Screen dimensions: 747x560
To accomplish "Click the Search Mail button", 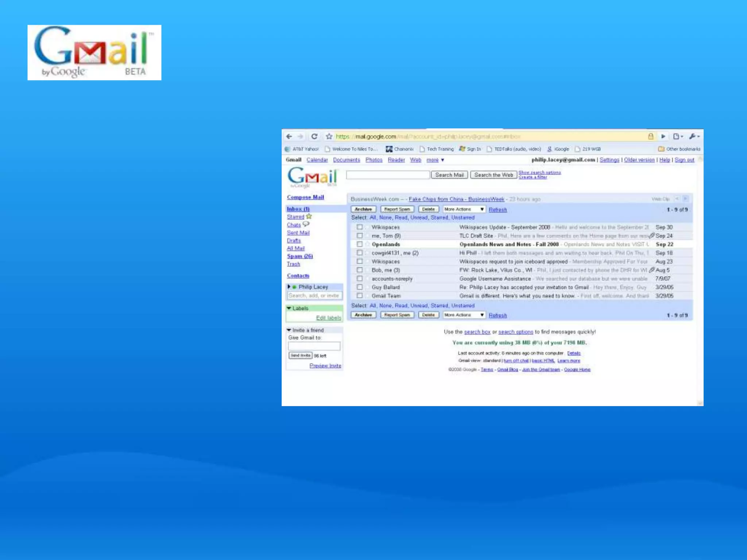I will [449, 175].
